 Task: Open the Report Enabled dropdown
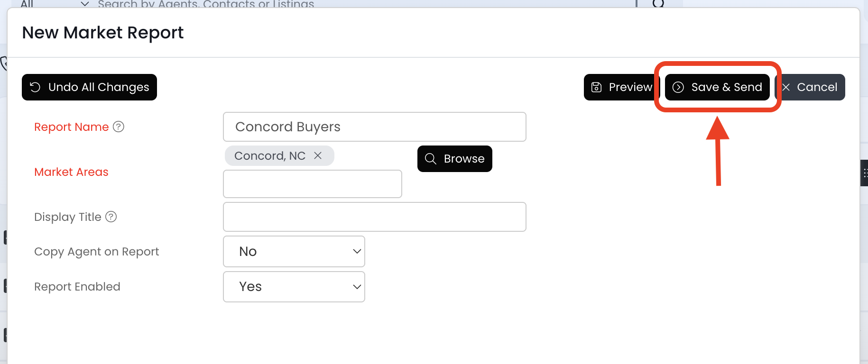tap(294, 287)
